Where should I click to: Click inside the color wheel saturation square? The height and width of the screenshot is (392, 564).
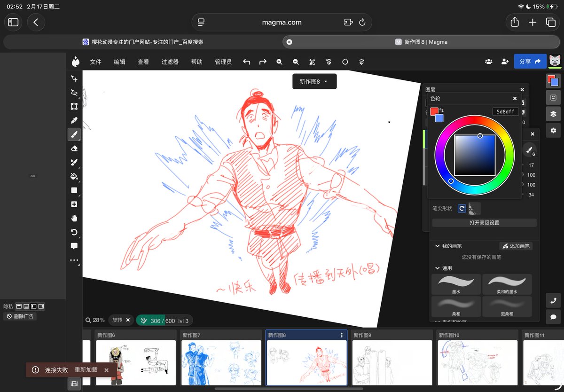pyautogui.click(x=475, y=155)
